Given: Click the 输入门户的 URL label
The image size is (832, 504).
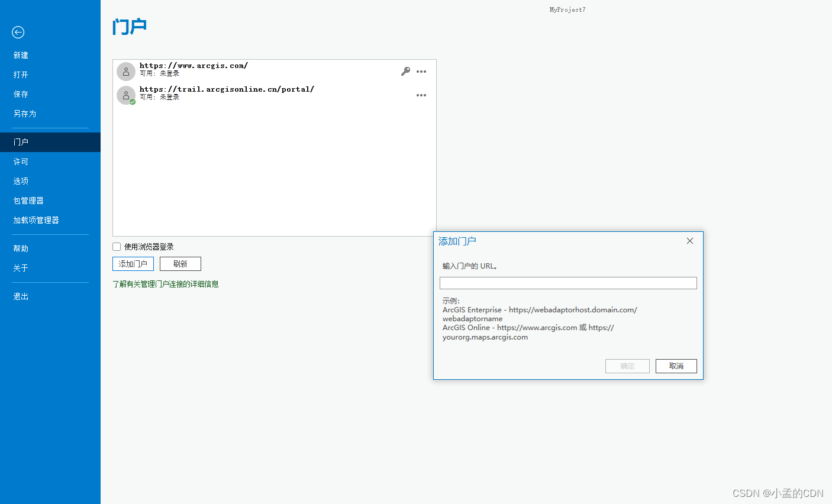Looking at the screenshot, I should coord(470,266).
